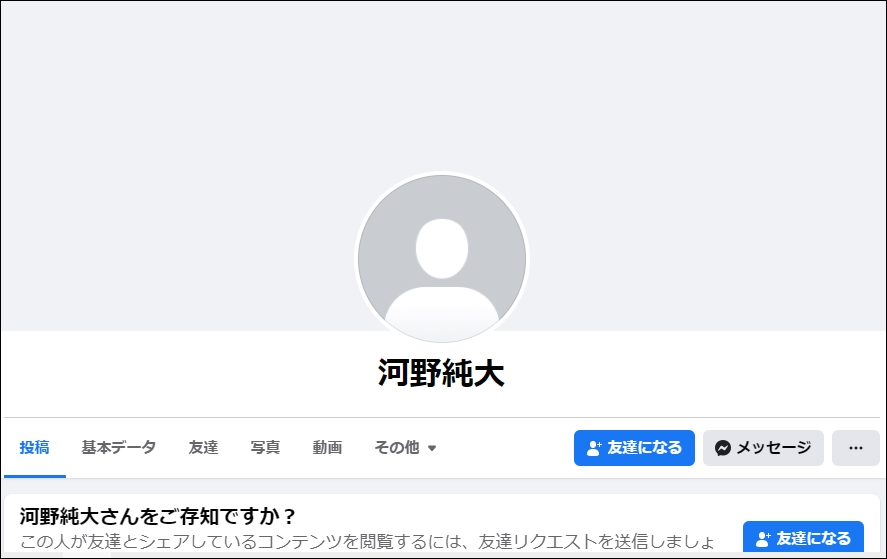Go to the 写真 tab
The height and width of the screenshot is (559, 887).
tap(265, 448)
